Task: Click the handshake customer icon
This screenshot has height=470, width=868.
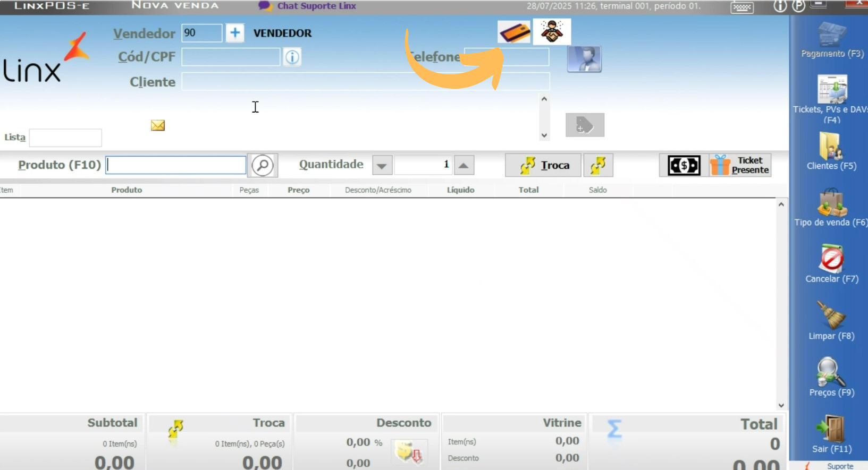Action: [x=552, y=32]
